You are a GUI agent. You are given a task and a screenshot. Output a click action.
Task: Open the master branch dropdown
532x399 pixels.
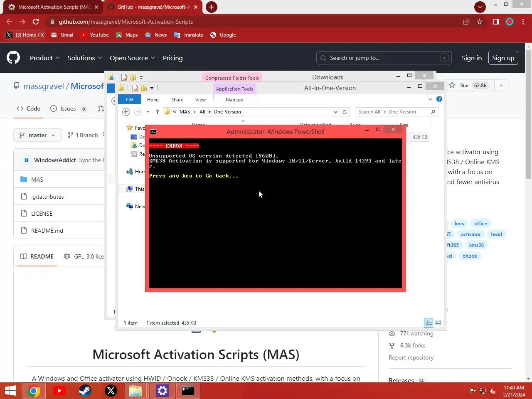(37, 135)
